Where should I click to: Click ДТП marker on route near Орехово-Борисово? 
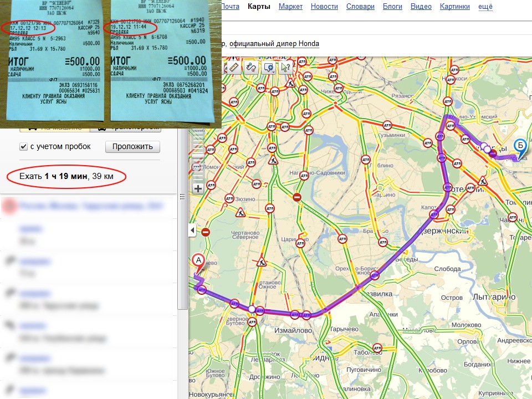click(375, 275)
